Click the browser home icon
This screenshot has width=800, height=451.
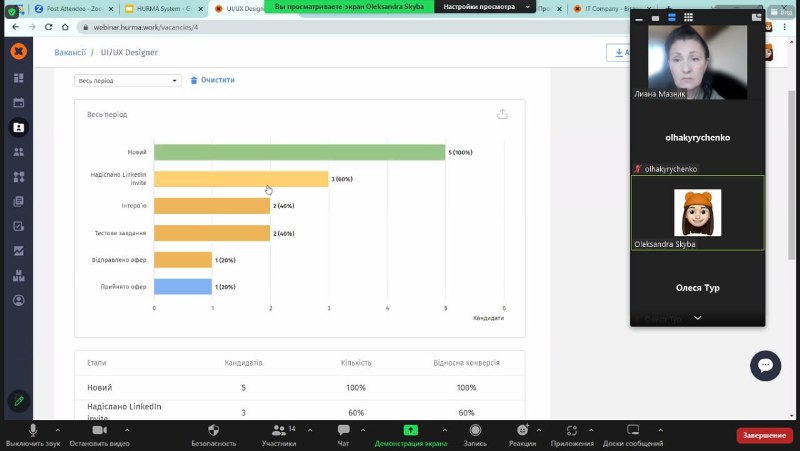65,27
